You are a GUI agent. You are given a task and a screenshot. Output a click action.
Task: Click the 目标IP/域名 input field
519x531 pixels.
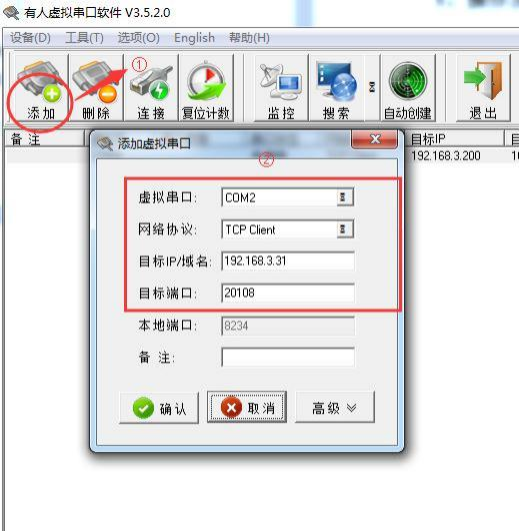click(288, 261)
